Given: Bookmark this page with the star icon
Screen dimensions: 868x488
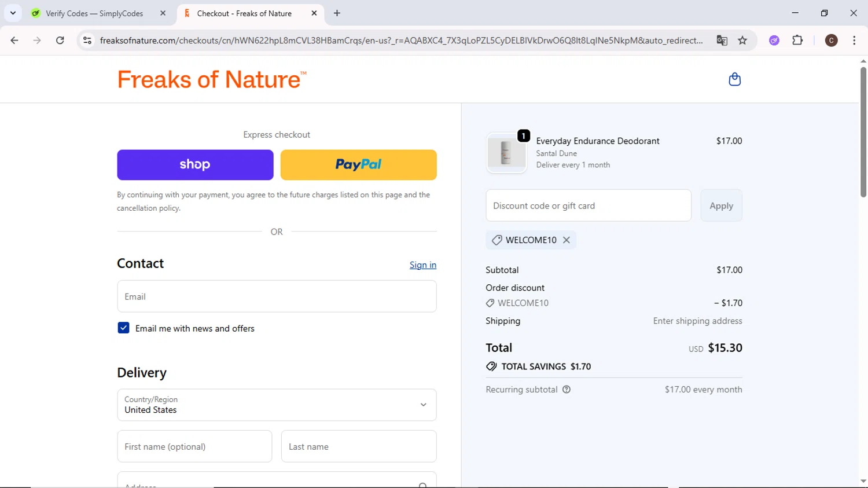Looking at the screenshot, I should (x=742, y=41).
